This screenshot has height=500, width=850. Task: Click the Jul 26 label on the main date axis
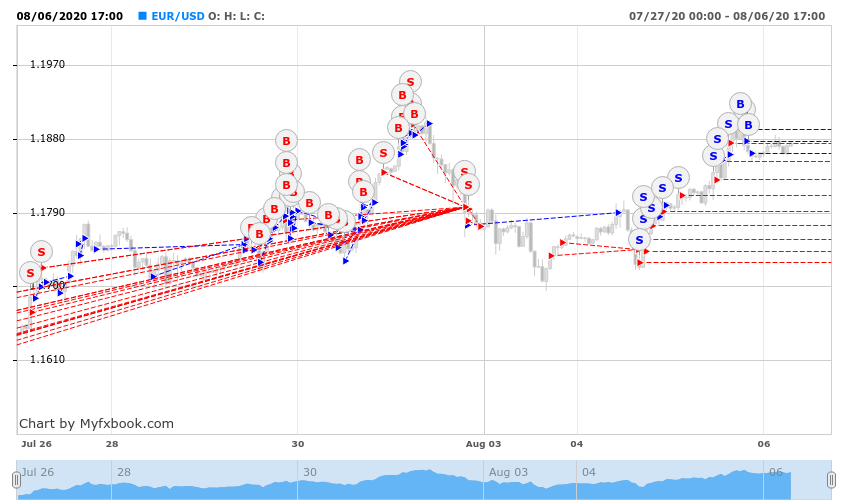(x=36, y=444)
